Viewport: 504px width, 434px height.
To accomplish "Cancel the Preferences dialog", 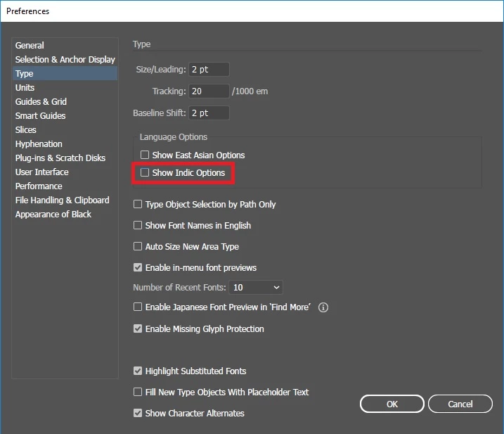I will (460, 404).
